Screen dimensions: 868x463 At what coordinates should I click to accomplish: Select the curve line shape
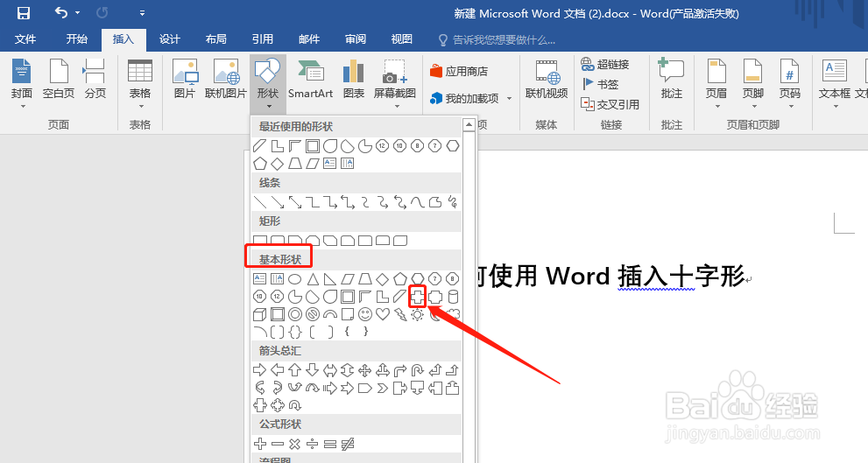pyautogui.click(x=418, y=202)
